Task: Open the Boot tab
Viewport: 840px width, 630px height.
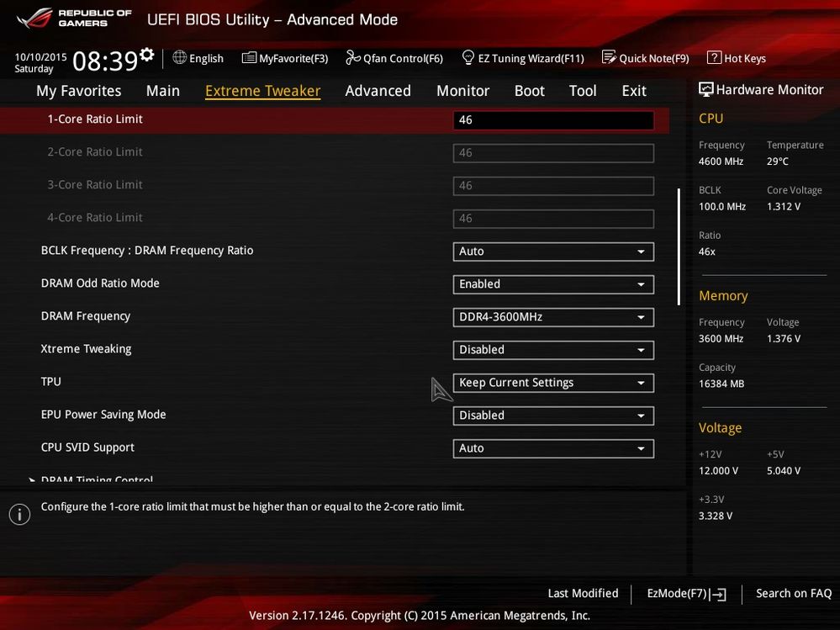Action: (x=529, y=91)
